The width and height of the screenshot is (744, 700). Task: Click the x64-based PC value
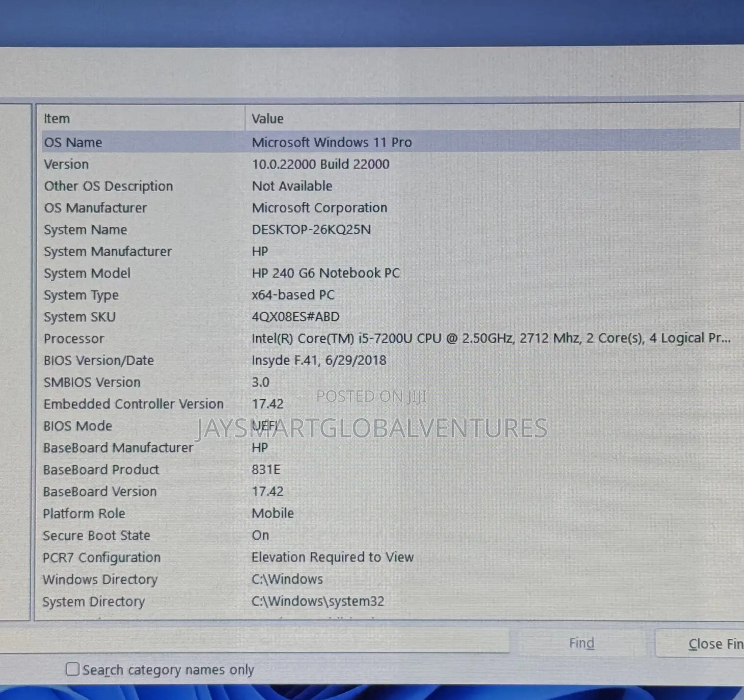pos(293,295)
